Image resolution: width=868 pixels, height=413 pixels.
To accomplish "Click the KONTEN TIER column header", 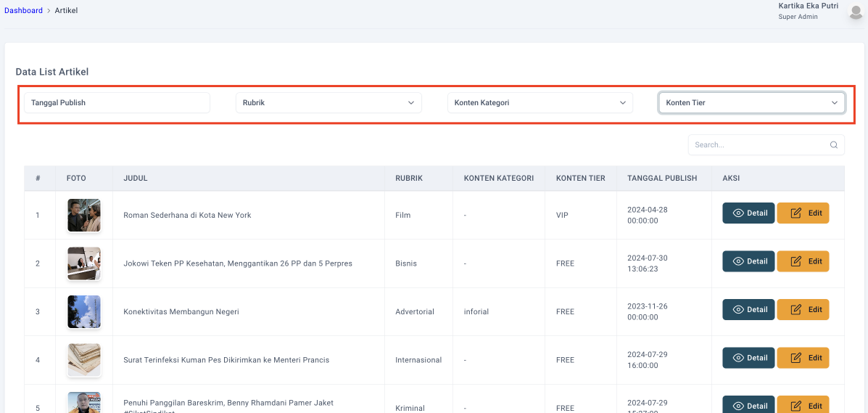I will [581, 178].
